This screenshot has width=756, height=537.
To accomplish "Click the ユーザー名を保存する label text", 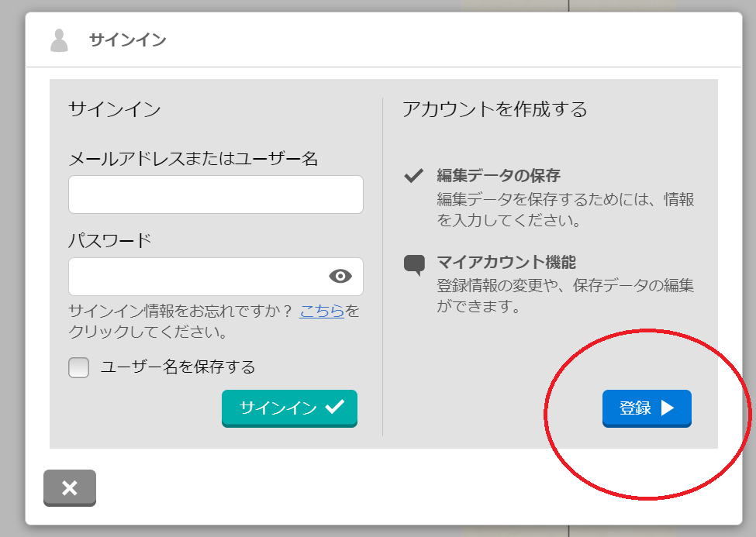I will coord(178,367).
